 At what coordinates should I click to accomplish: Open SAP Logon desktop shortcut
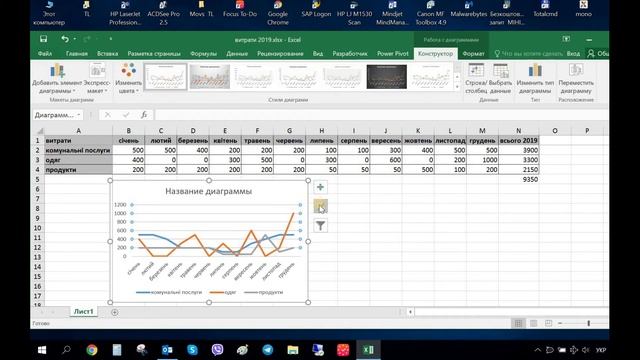click(316, 9)
